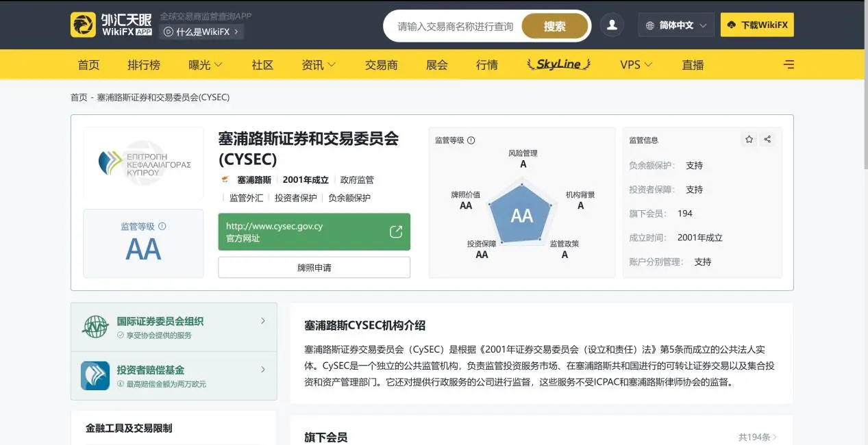868x445 pixels.
Task: Click the WikiFX logo icon
Action: [83, 25]
